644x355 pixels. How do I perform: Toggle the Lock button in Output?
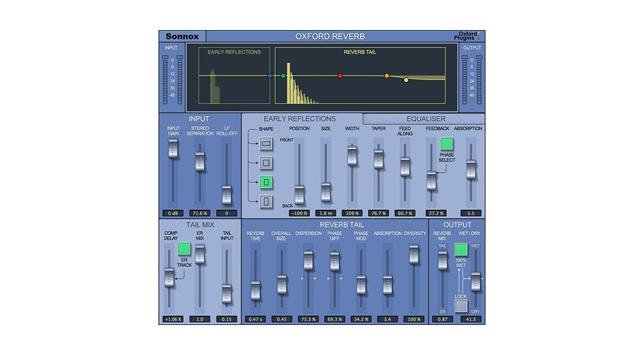point(461,306)
